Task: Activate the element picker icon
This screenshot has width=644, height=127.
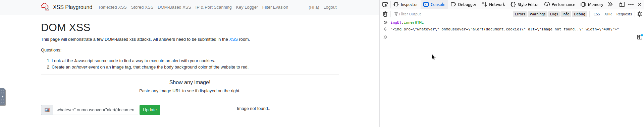Action: click(385, 4)
